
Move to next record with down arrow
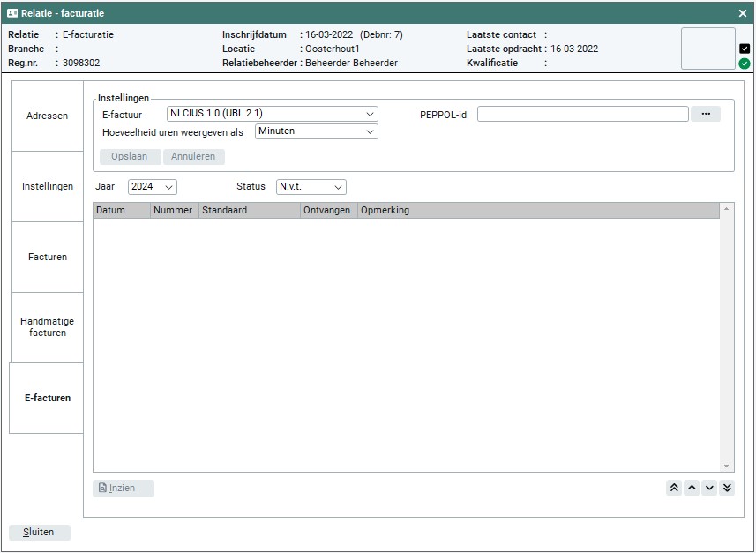tap(709, 488)
